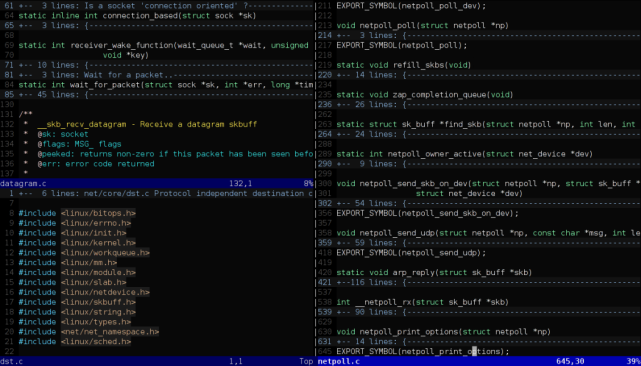The width and height of the screenshot is (641, 366).
Task: Click EXPORT_SYMBOL(netpoll_send_udp); line
Action: click(411, 253)
